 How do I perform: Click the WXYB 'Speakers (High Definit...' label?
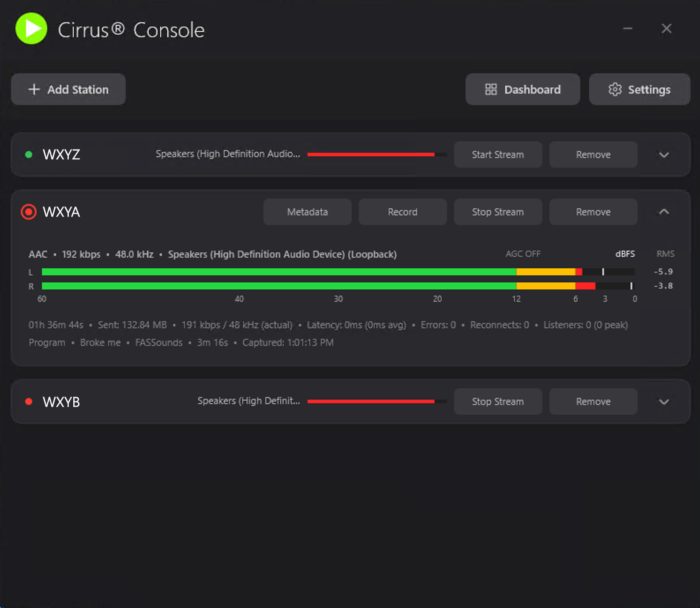coord(248,401)
